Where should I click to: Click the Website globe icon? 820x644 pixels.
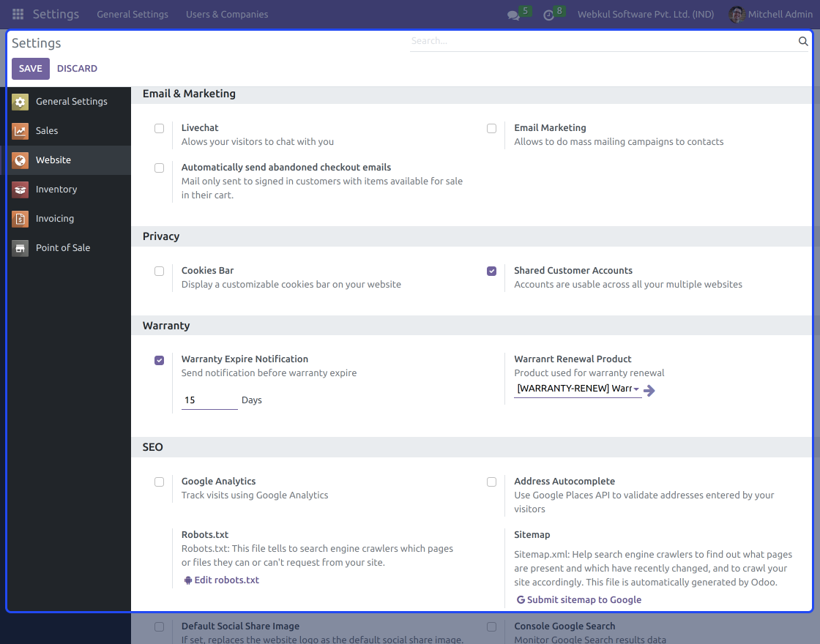coord(20,160)
